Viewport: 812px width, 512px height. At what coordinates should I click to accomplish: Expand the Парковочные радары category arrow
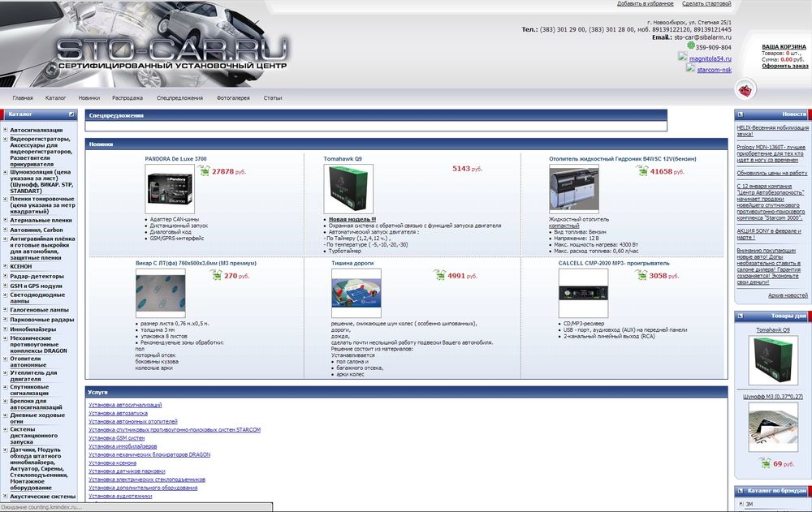coord(5,320)
